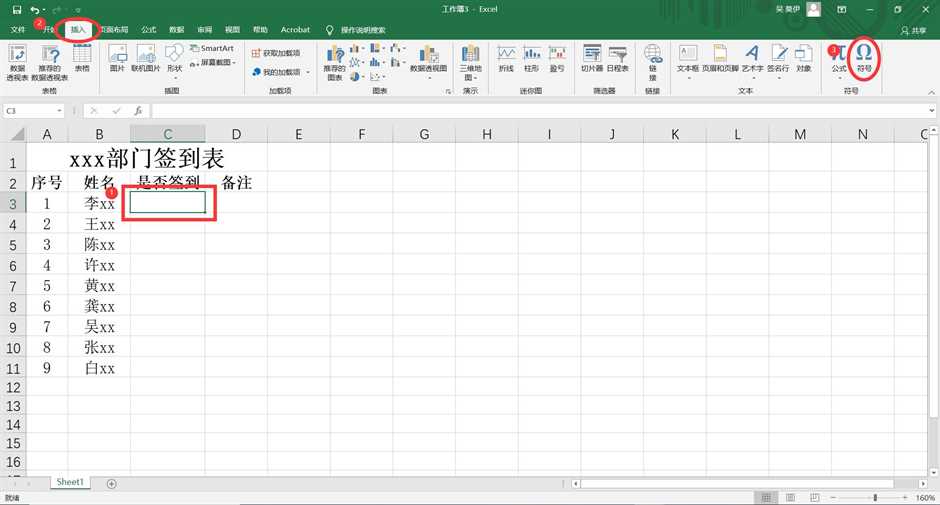Click the 链接 (Link) globe icon

652,60
